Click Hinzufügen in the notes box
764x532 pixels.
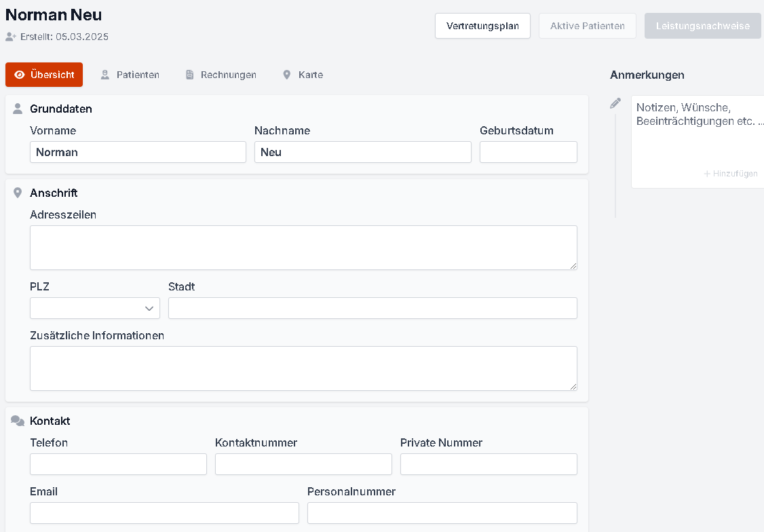[730, 174]
